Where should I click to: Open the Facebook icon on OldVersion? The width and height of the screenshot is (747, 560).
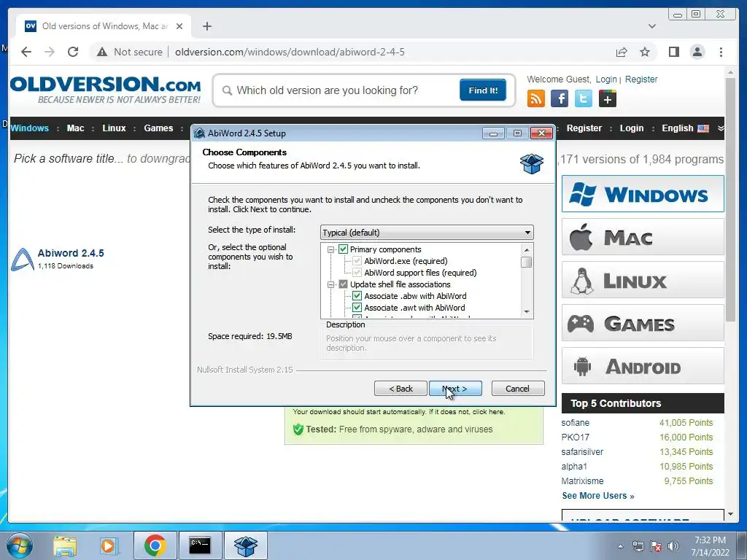(x=560, y=98)
